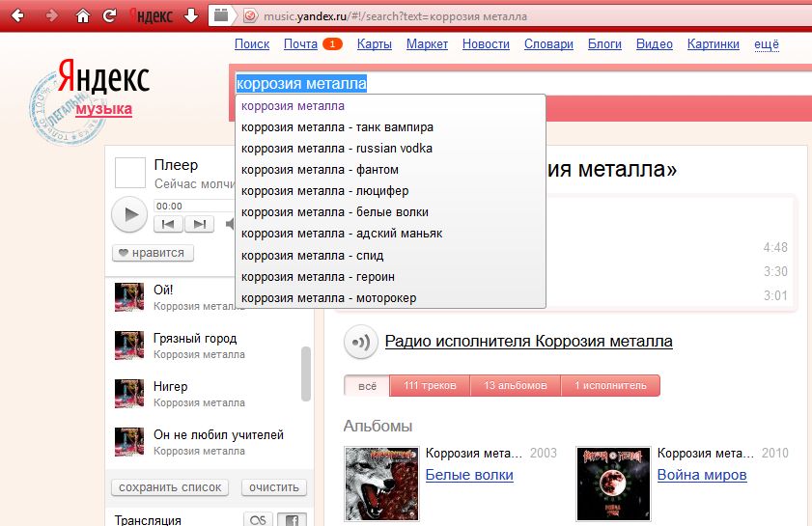Image resolution: width=812 pixels, height=526 pixels.
Task: Skip to the previous track
Action: [168, 224]
